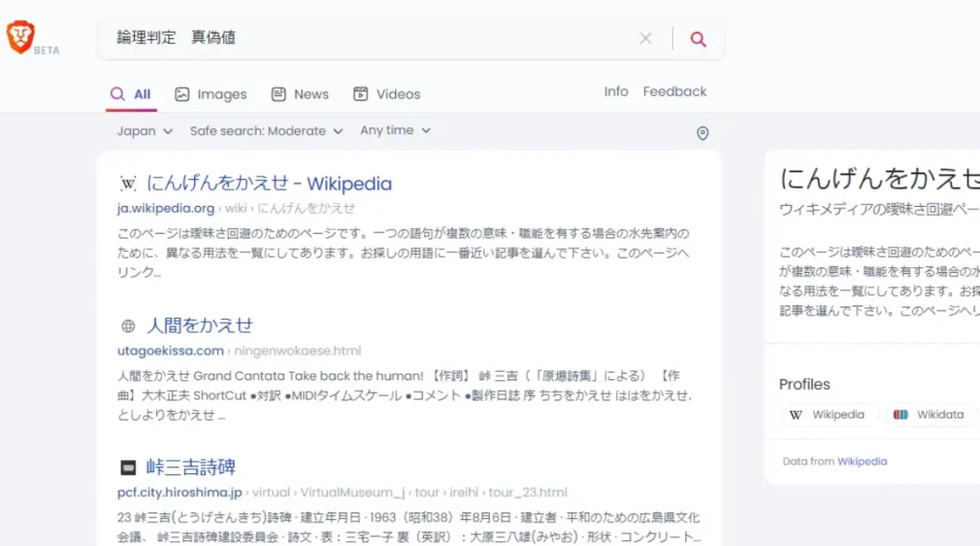Click the pcf.city.hiroshima.jp URL

[179, 493]
